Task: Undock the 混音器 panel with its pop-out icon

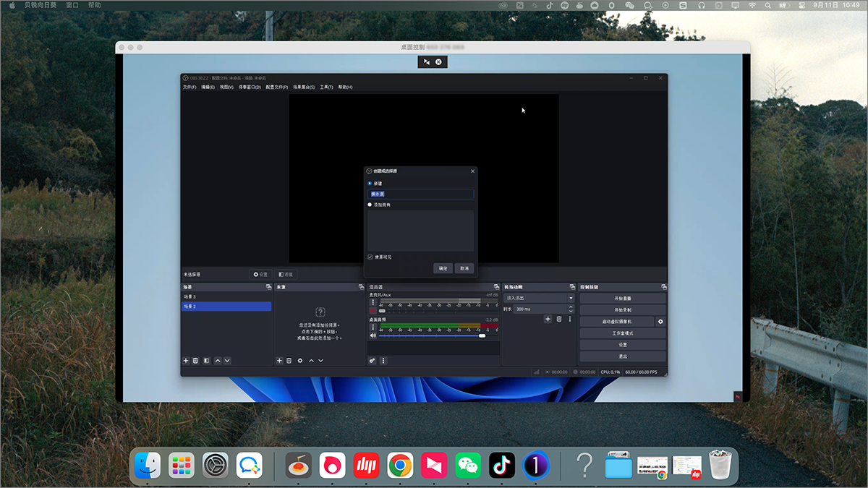Action: point(496,287)
